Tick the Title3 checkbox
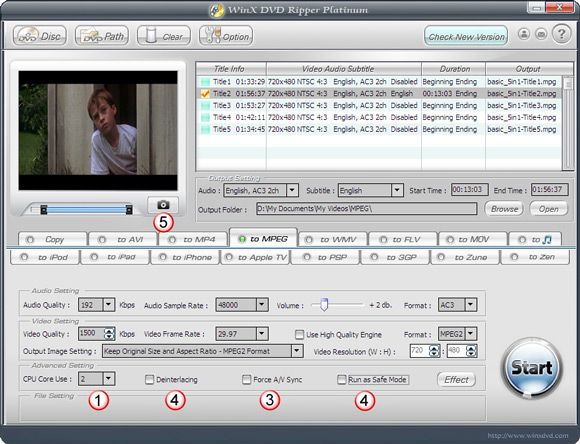Screen dimensions: 580x444 (205, 105)
